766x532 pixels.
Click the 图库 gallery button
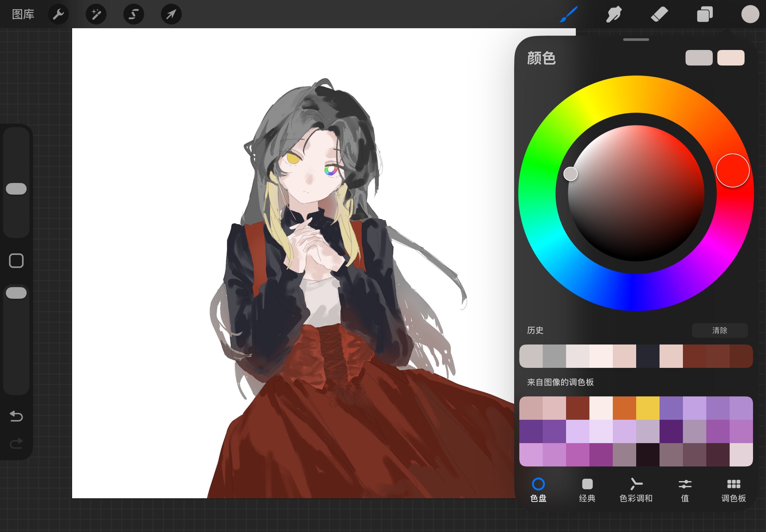pos(23,14)
